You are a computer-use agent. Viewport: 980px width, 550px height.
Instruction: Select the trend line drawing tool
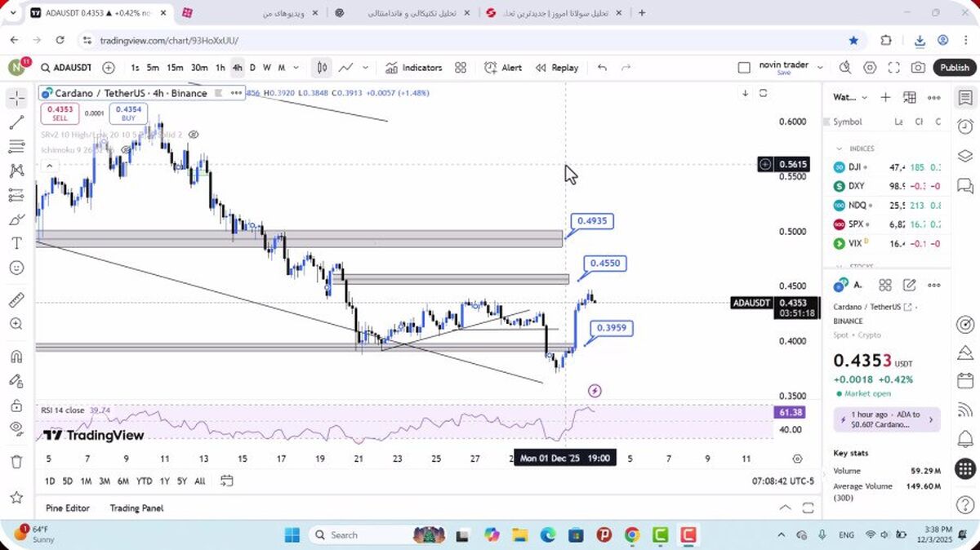click(x=16, y=123)
